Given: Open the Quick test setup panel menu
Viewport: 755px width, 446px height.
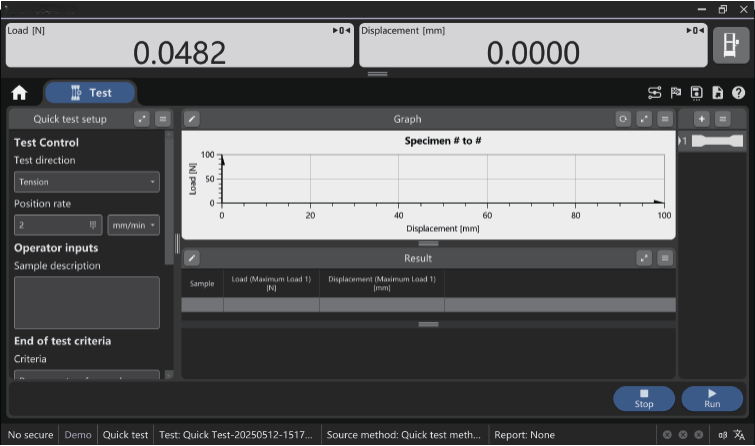Looking at the screenshot, I should coord(163,119).
